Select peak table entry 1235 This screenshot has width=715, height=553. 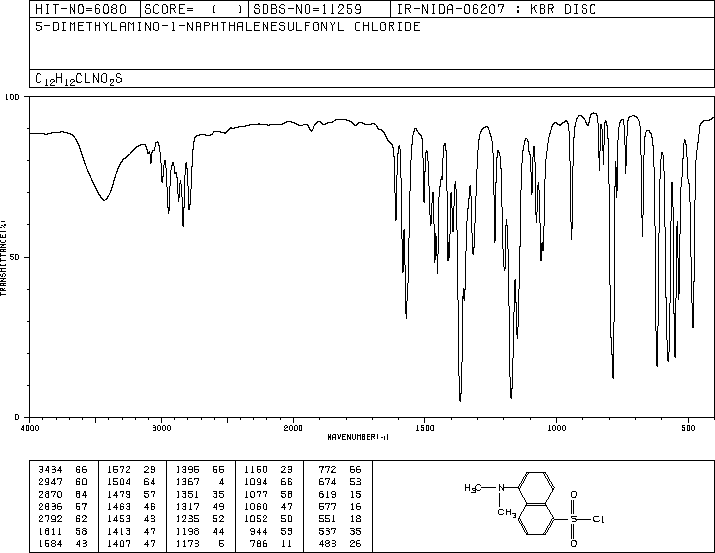pos(187,519)
